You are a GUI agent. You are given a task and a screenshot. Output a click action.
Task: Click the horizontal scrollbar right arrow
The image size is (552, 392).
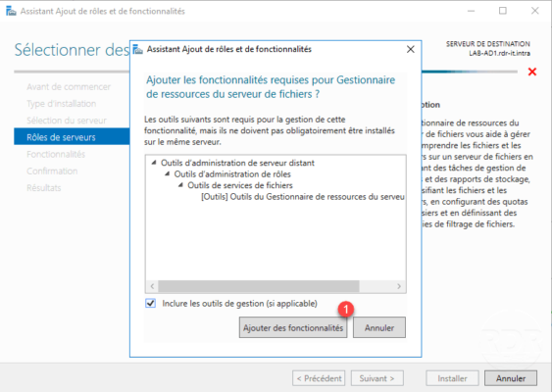(x=399, y=286)
